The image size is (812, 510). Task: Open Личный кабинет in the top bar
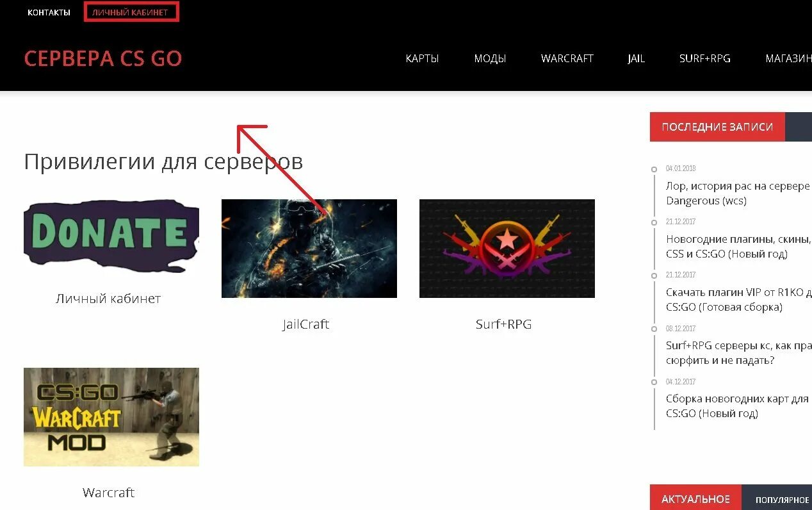[131, 12]
